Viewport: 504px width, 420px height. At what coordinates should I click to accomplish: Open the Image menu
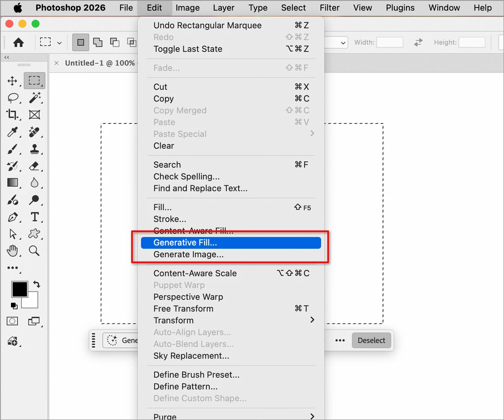(x=188, y=8)
